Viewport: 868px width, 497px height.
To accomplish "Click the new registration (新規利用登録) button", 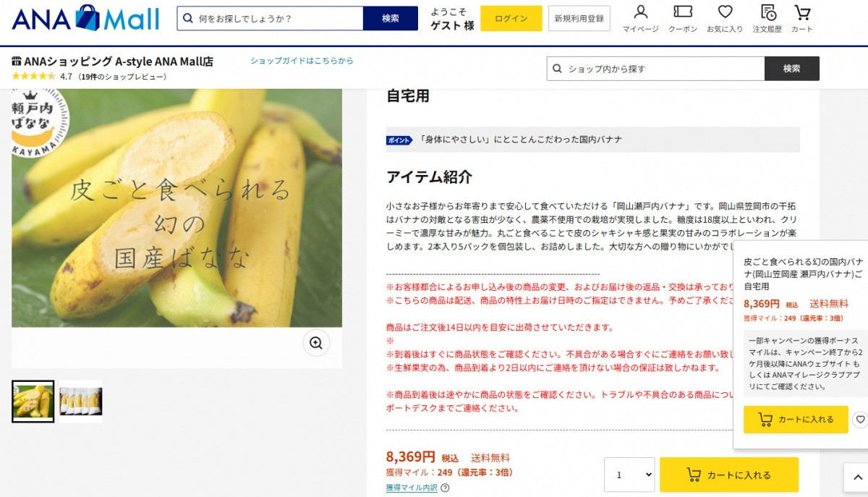I will coord(579,18).
